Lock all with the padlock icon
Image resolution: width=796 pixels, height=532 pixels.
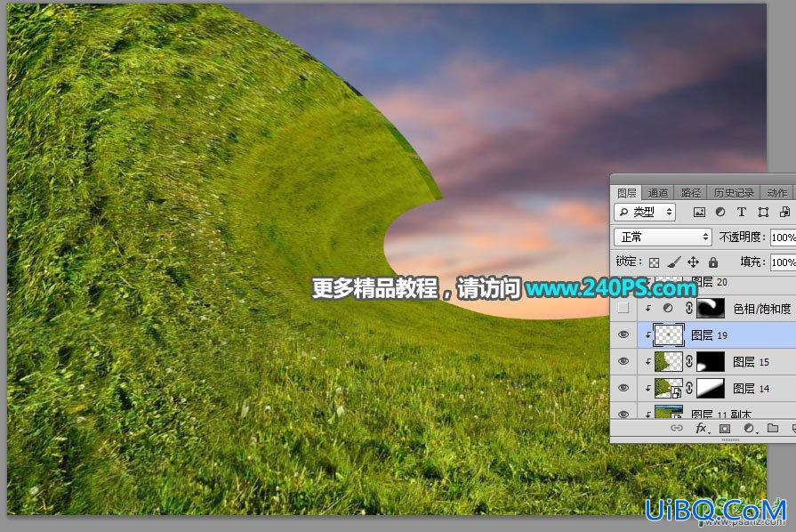coord(713,262)
